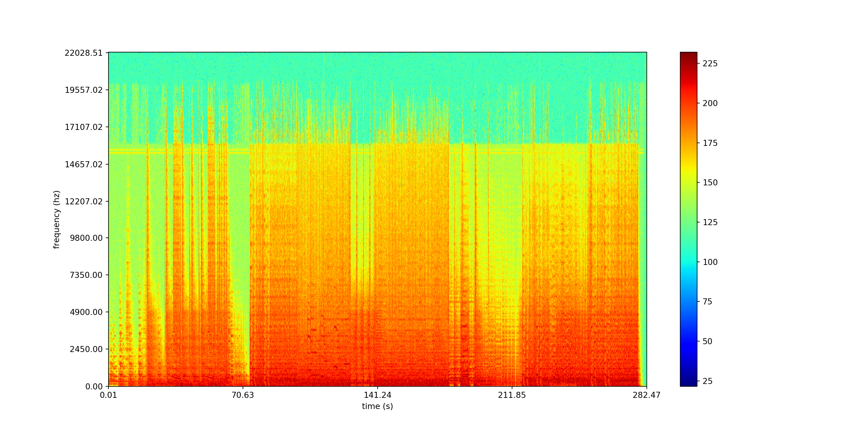The width and height of the screenshot is (868, 434).
Task: Click the colorbar label 225
Action: pos(710,64)
